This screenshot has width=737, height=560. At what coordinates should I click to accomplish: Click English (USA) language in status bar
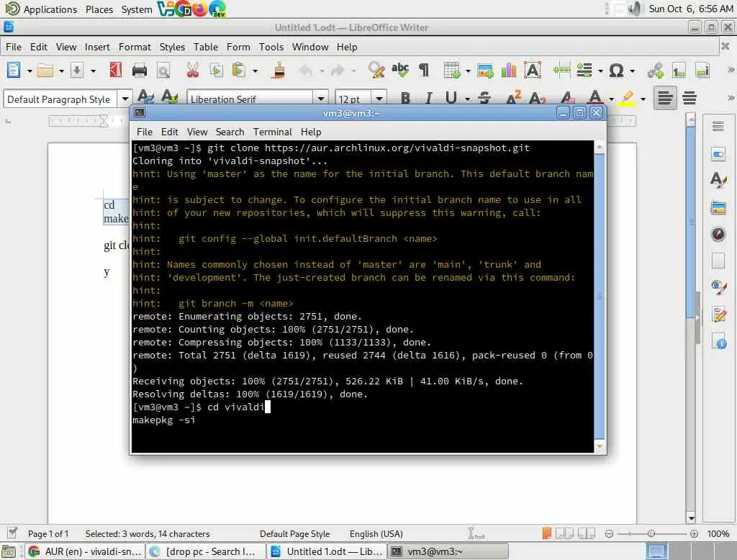point(376,534)
